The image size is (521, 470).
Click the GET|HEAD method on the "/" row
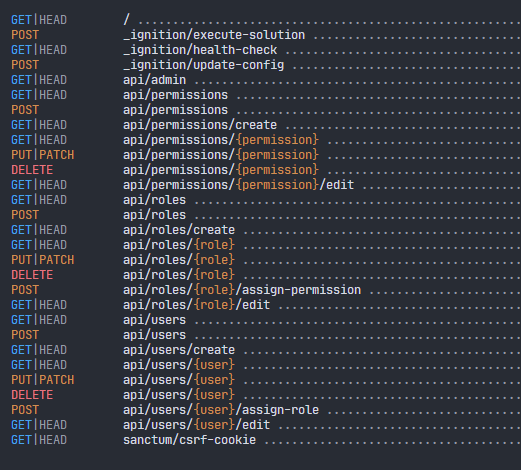click(39, 20)
